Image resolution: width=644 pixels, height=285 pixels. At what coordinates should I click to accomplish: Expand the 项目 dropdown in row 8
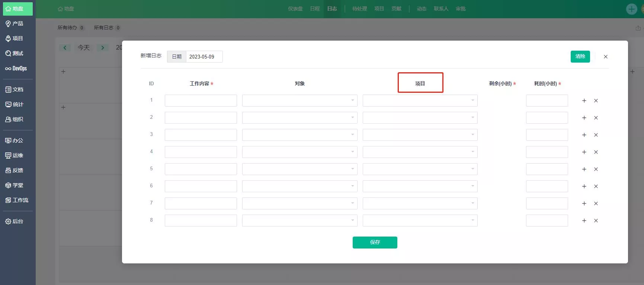pyautogui.click(x=420, y=221)
